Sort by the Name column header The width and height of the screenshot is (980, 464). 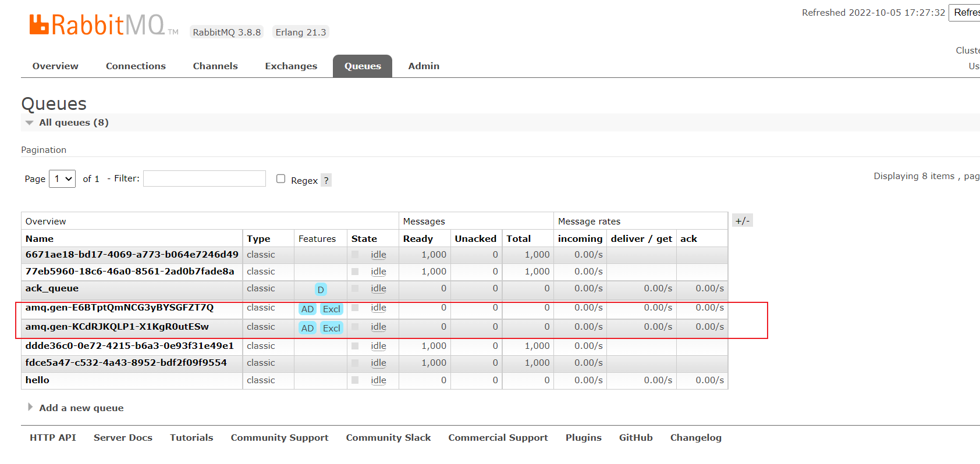[x=40, y=238]
